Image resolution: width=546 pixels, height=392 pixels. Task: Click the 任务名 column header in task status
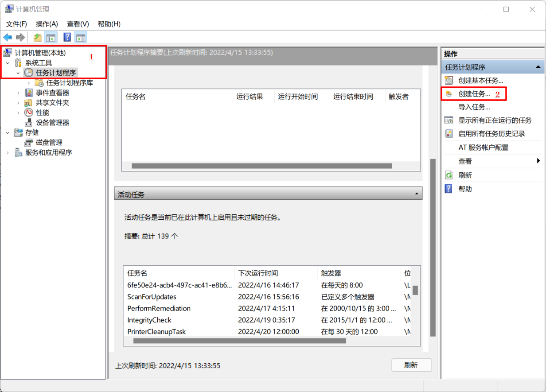coord(177,97)
